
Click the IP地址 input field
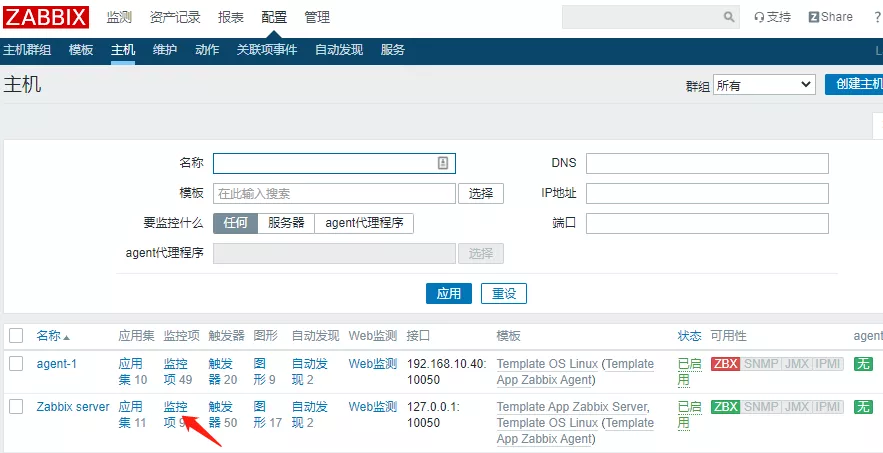[707, 194]
